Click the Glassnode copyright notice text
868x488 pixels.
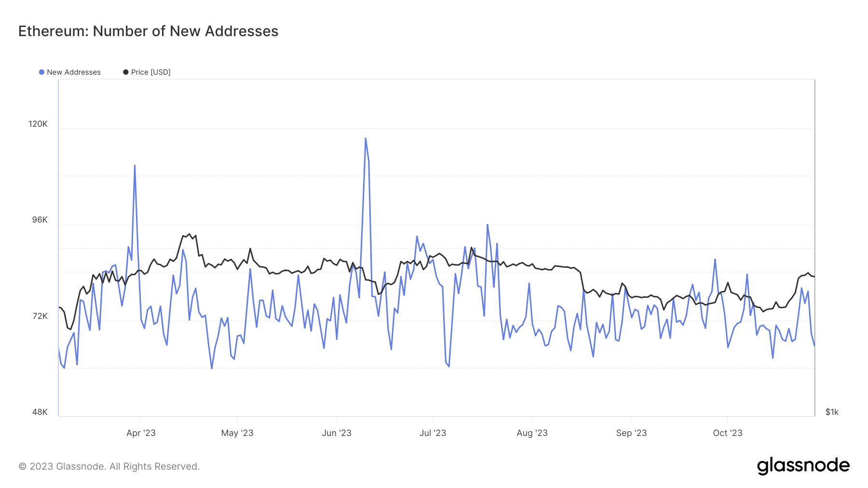coord(109,466)
